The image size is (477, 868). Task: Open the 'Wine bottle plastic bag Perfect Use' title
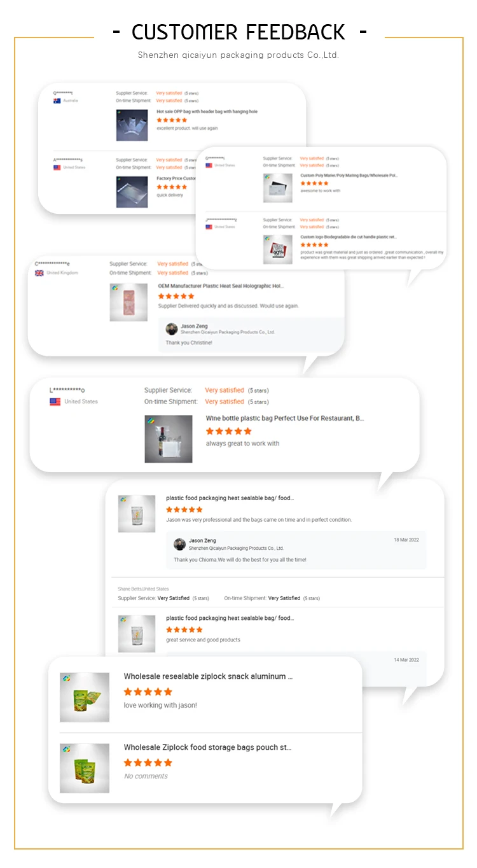click(285, 419)
